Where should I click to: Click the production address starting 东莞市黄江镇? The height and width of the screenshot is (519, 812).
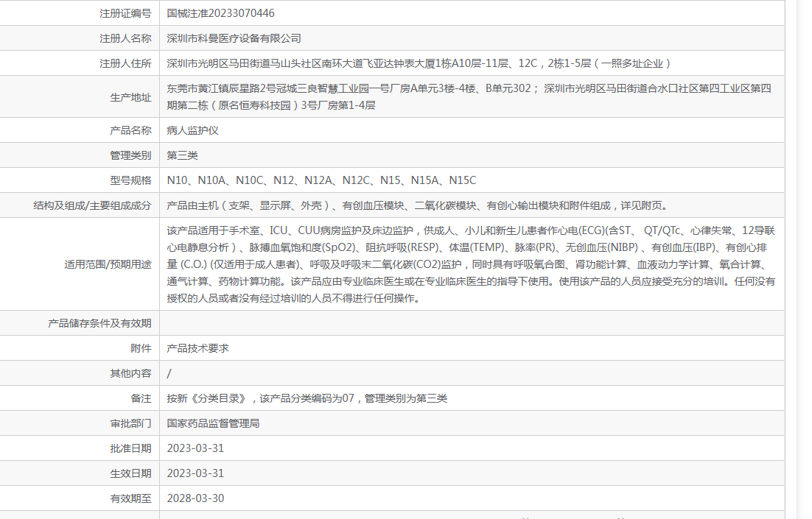(469, 96)
